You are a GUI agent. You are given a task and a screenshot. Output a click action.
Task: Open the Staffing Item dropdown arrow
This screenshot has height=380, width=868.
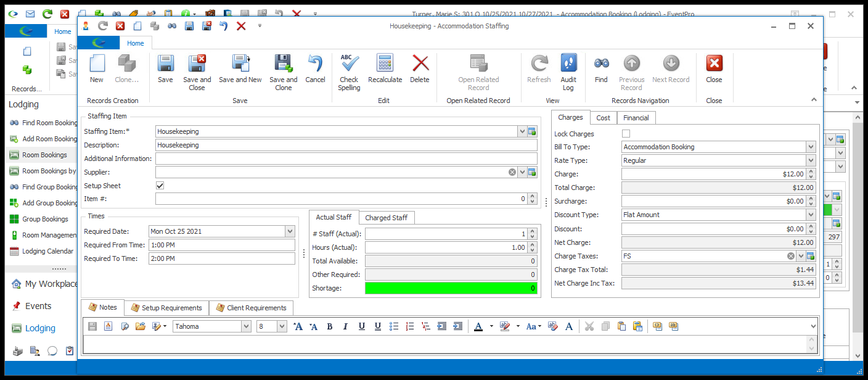tap(522, 131)
